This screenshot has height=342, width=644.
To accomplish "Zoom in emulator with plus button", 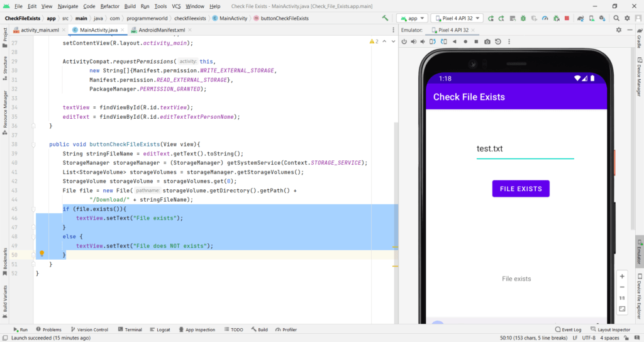I will coord(622,277).
